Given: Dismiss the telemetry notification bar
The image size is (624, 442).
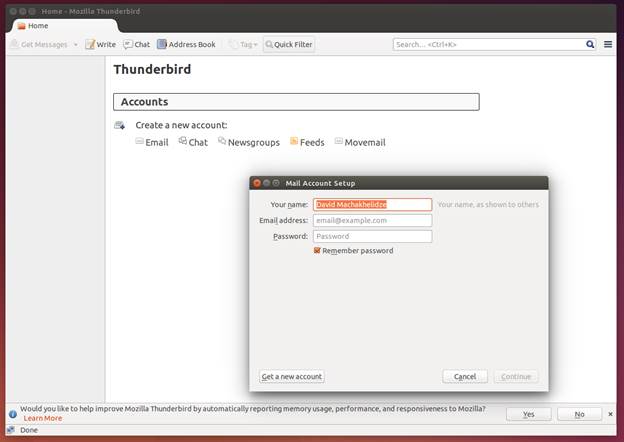Looking at the screenshot, I should (x=610, y=414).
